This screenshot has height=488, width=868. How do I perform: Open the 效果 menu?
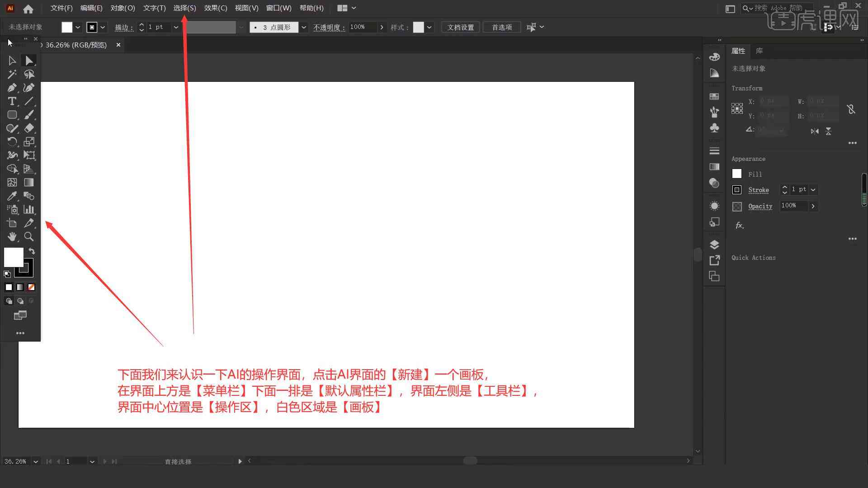coord(215,8)
